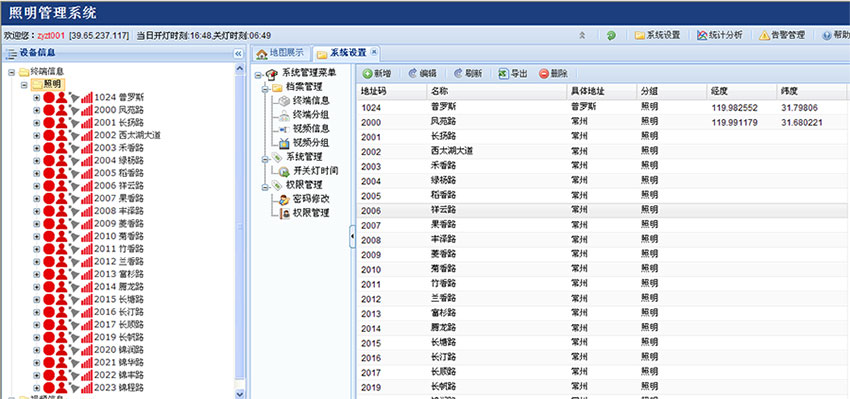Click the 编辑 edit button
Viewport: 850px width, 399px height.
pyautogui.click(x=423, y=74)
